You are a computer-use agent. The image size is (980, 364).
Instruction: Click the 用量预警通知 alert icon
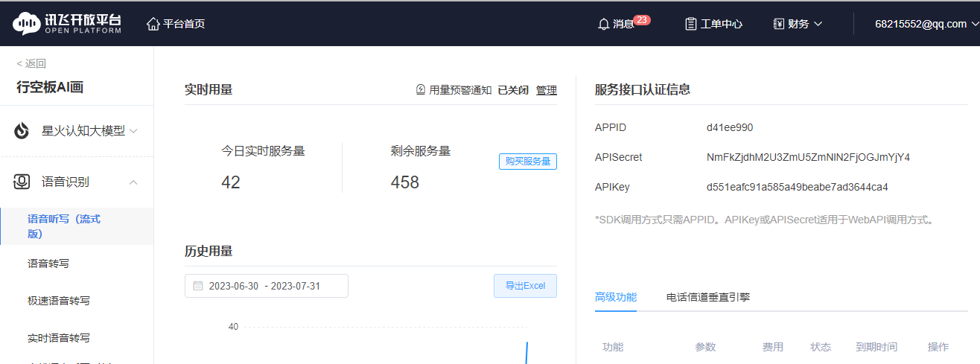(x=421, y=90)
